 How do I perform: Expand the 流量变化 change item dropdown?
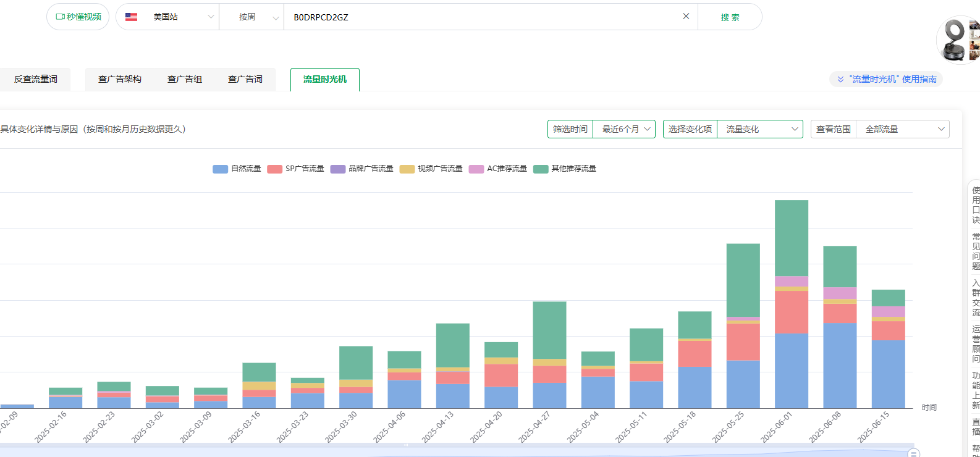tap(759, 129)
